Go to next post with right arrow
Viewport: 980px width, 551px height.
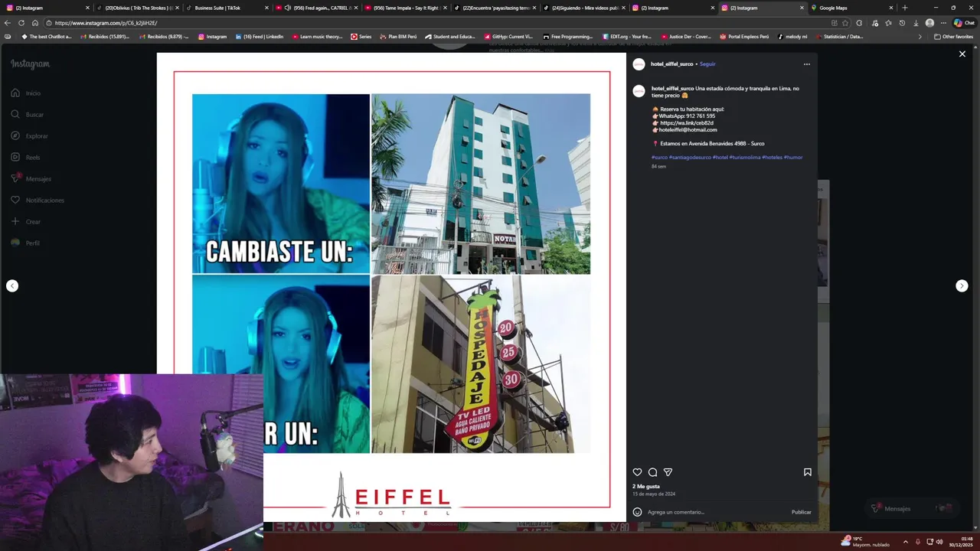(x=962, y=285)
